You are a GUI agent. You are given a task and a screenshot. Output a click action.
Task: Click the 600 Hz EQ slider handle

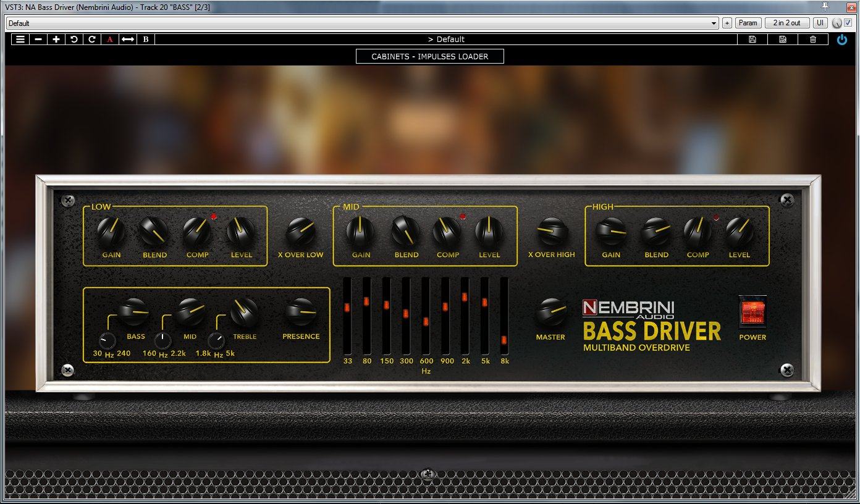pyautogui.click(x=426, y=321)
